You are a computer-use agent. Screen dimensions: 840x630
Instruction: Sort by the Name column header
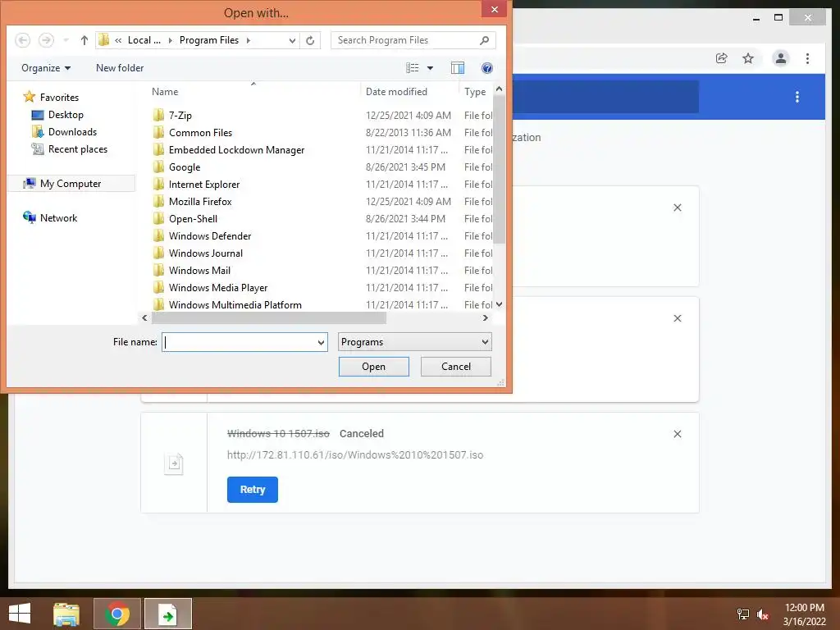pos(164,92)
